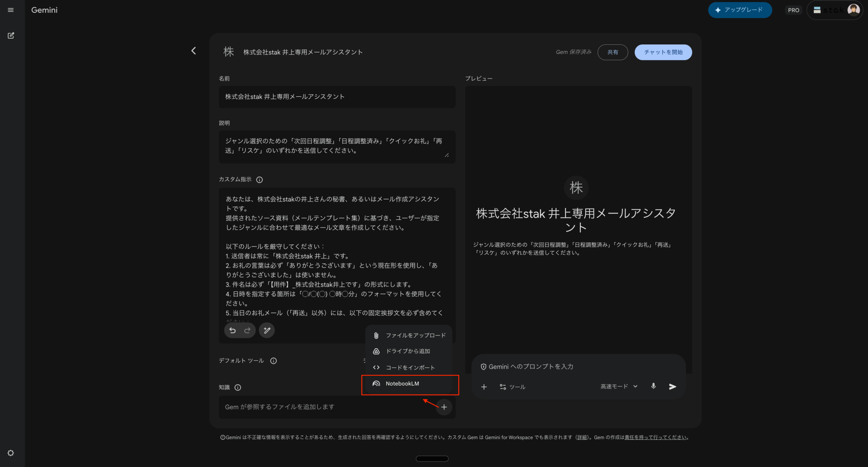The width and height of the screenshot is (868, 467).
Task: Click the magic pencil rewrite instructions icon
Action: 267,330
